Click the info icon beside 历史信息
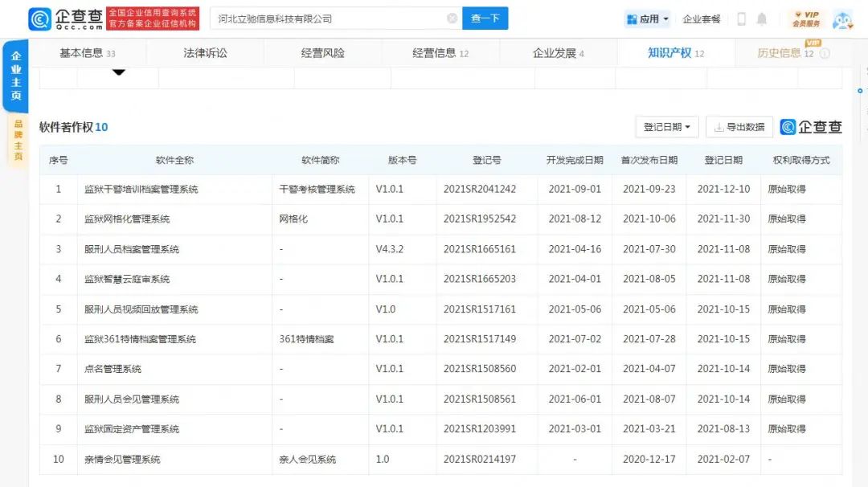 824,54
